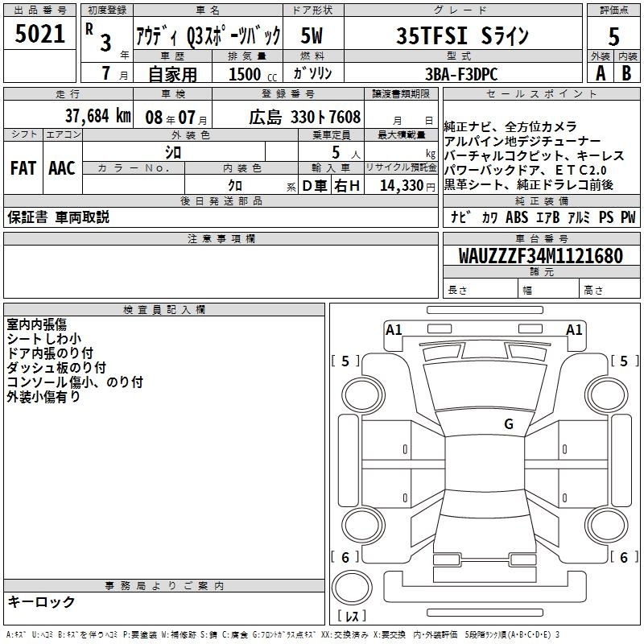Click the リサイクル預託金 header

click(x=401, y=167)
